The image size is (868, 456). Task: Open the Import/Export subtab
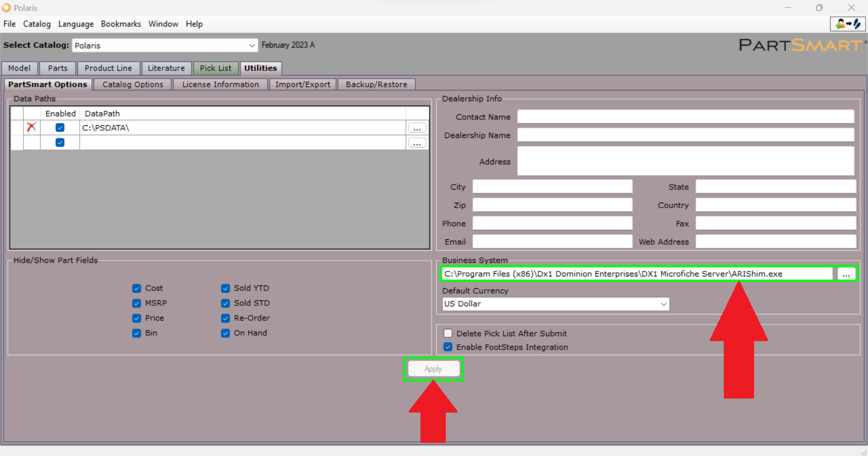pos(303,85)
